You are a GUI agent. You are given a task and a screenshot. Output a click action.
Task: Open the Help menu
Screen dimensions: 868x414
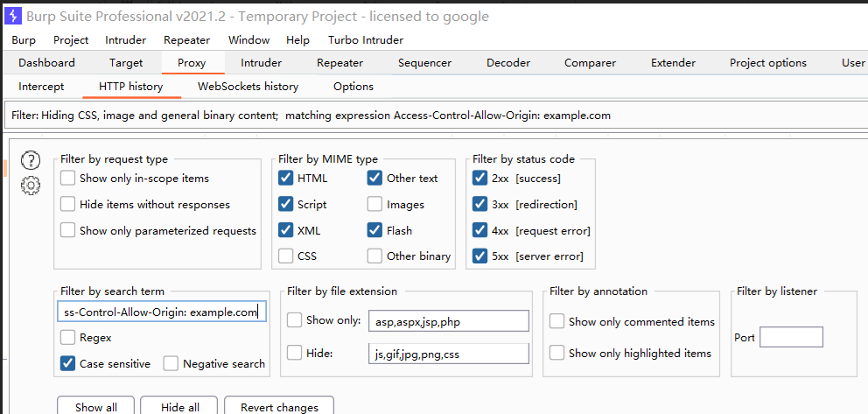(x=297, y=40)
